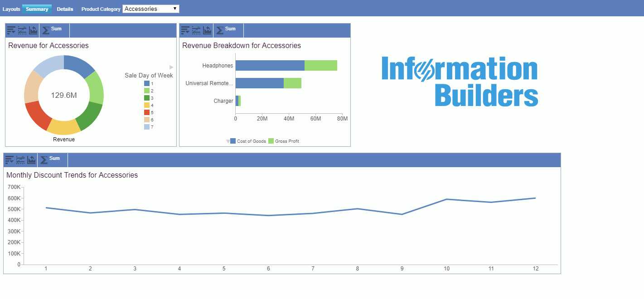The height and width of the screenshot is (299, 644).
Task: Click Cost of Goods legend swatch
Action: pos(233,141)
